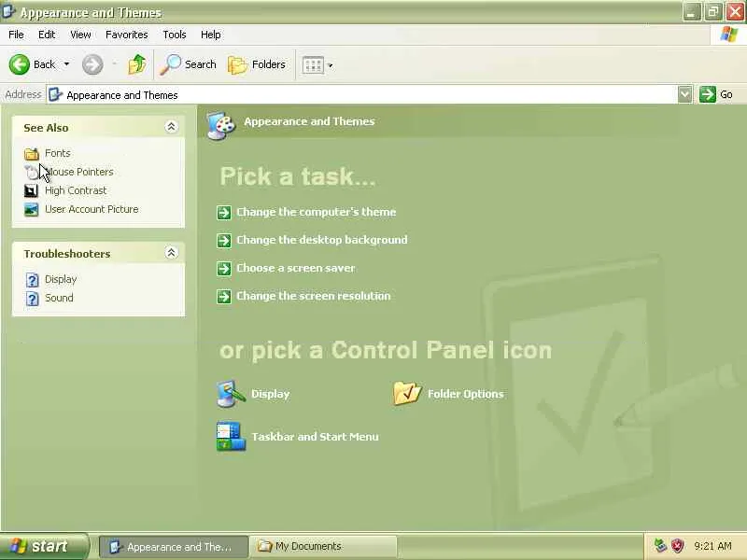Screen dimensions: 747x560
Task: Click the Appearance and Themes palette header icon
Action: [x=221, y=125]
